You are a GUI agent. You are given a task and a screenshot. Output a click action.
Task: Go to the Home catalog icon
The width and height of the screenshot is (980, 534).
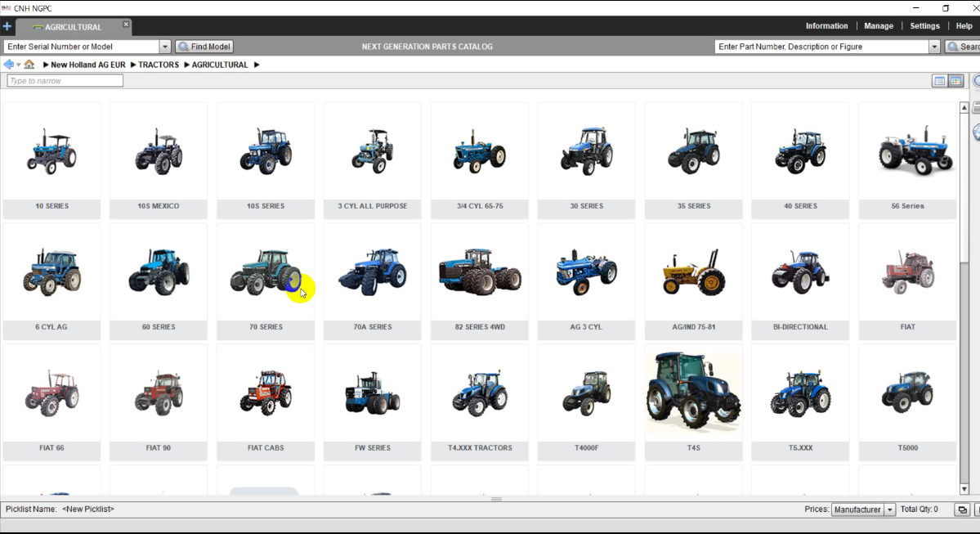29,65
